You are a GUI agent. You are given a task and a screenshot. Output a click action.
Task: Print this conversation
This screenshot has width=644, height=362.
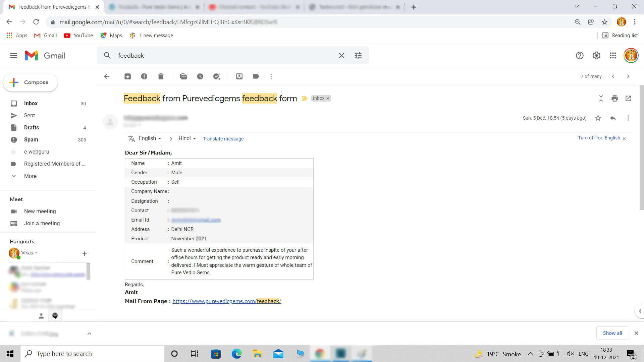click(x=614, y=98)
